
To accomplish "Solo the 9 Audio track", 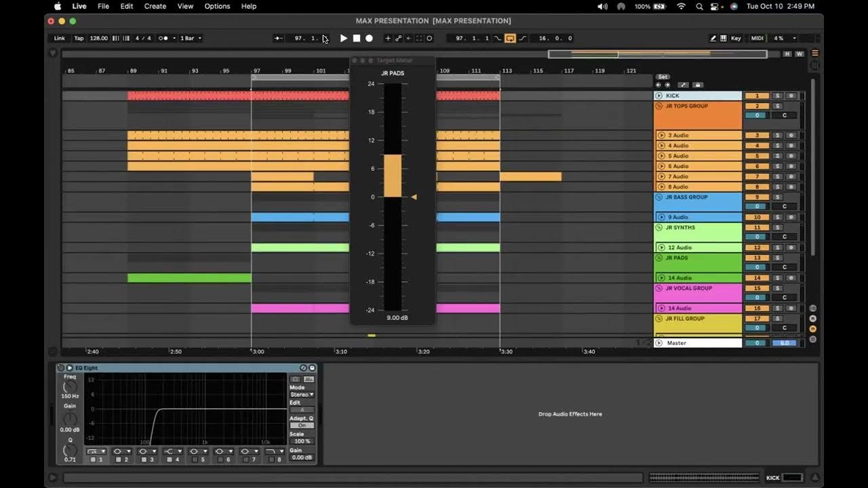I will pyautogui.click(x=778, y=218).
